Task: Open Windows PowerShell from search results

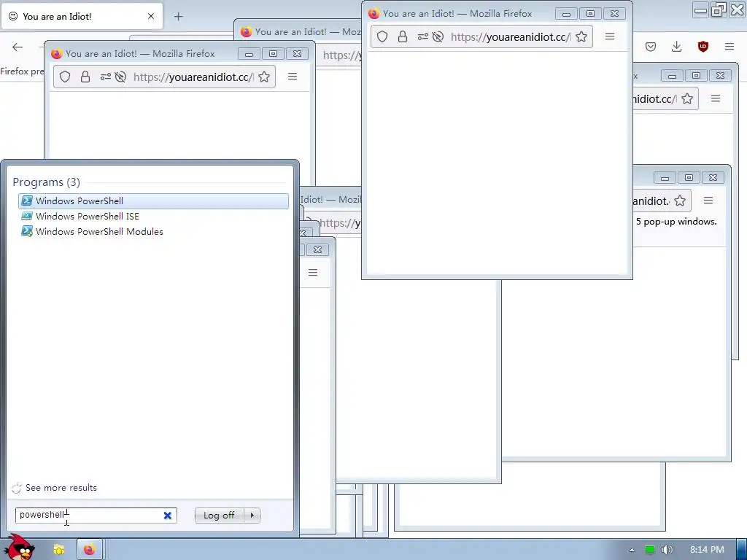Action: point(153,201)
